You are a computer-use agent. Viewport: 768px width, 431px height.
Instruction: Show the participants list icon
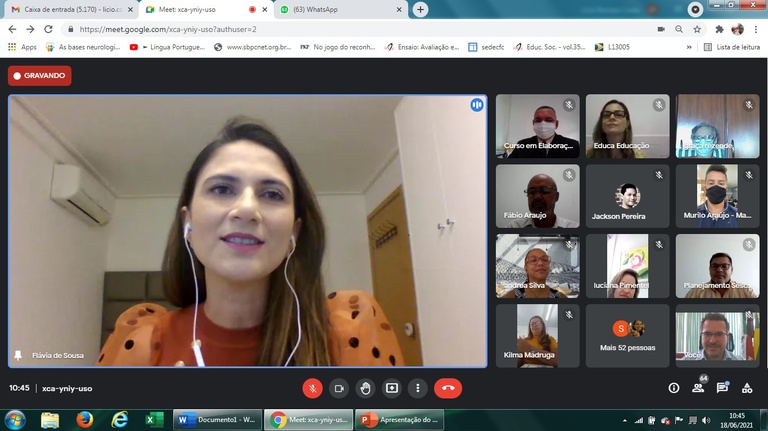[698, 388]
